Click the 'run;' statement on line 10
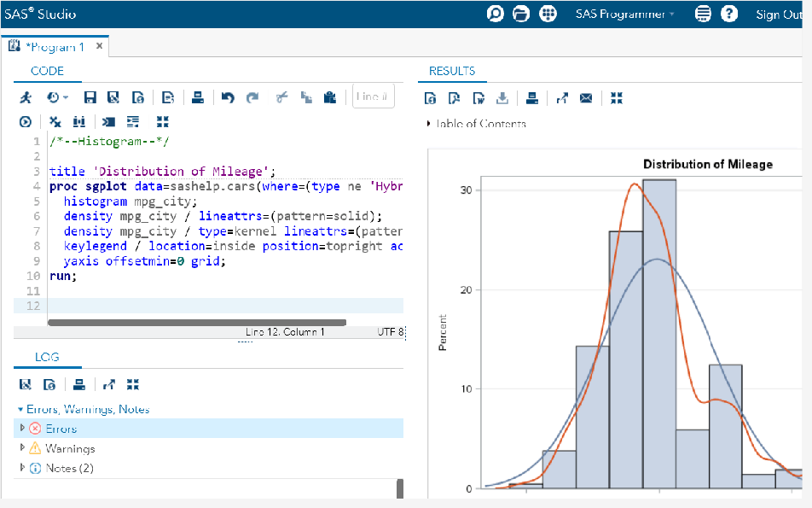812x508 pixels. 63,276
